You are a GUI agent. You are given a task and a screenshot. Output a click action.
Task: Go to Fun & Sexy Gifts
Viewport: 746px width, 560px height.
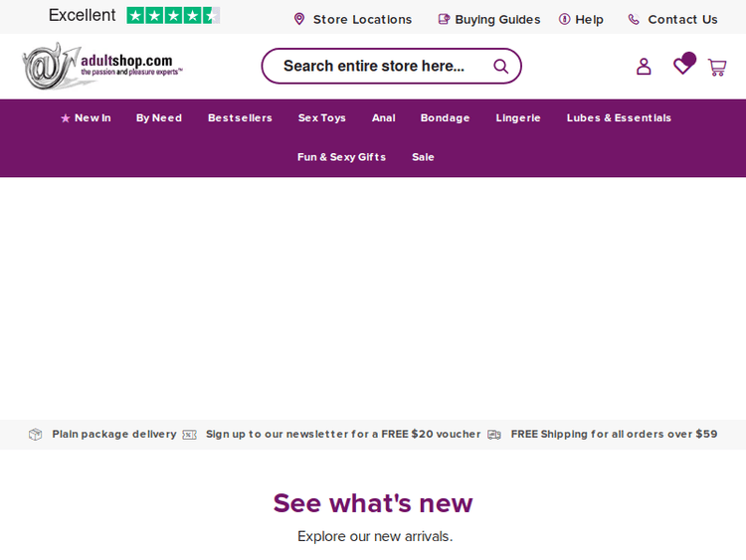(x=341, y=157)
